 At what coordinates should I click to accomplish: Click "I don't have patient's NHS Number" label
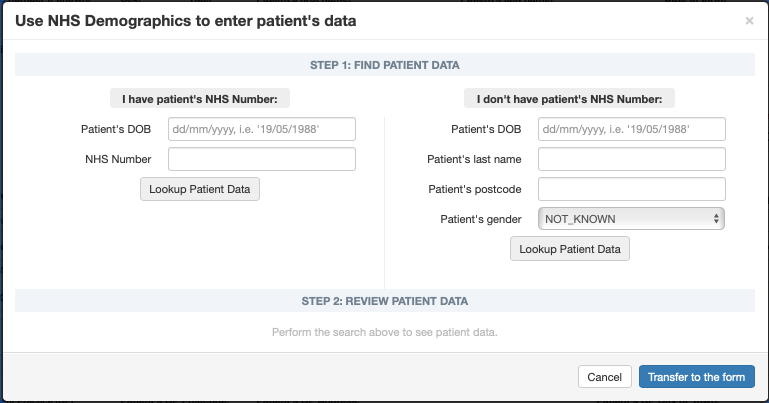click(x=569, y=99)
